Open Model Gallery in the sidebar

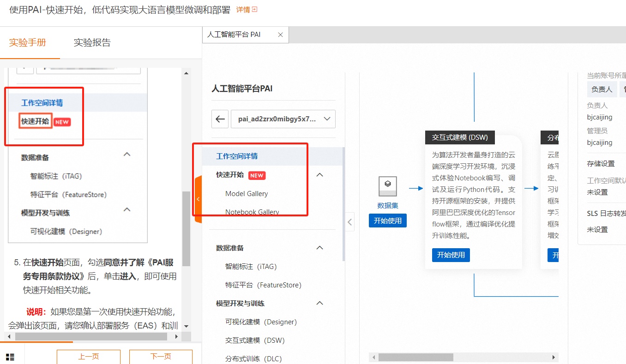tap(247, 194)
